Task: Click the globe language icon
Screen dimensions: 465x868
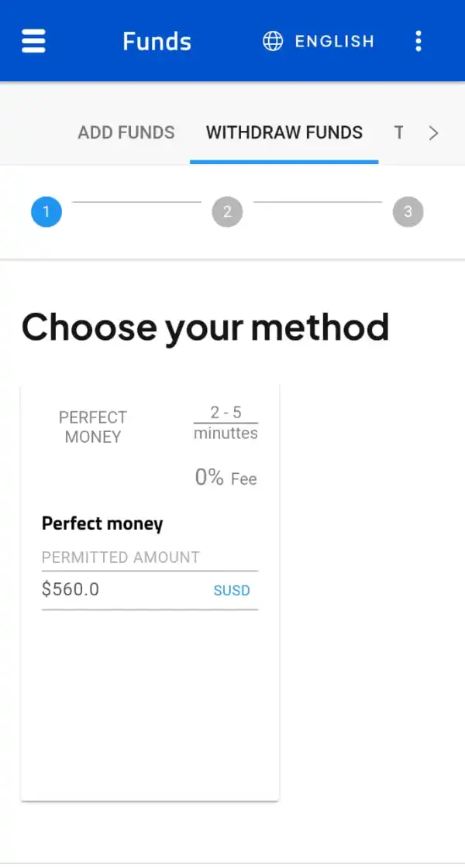Action: coord(273,41)
